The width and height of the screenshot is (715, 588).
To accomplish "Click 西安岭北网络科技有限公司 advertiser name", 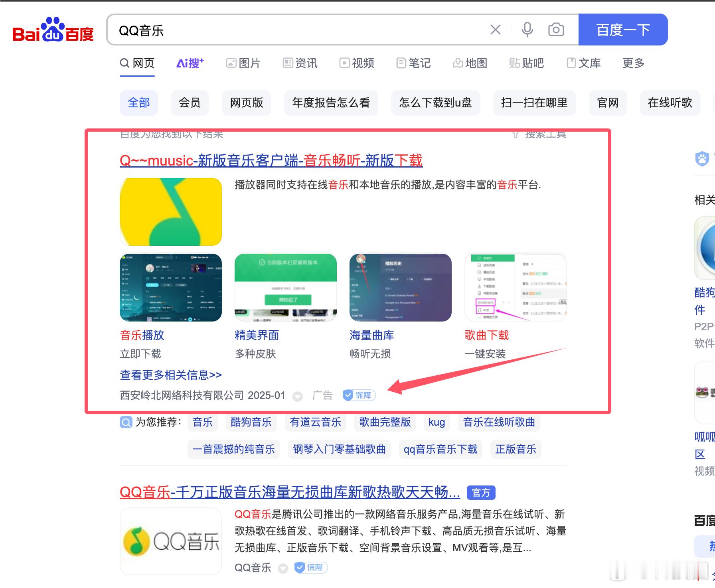I will pos(182,395).
